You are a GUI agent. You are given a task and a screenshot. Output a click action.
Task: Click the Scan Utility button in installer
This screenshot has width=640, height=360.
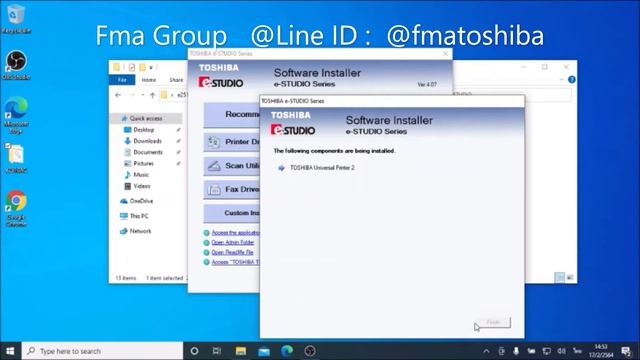(x=232, y=166)
